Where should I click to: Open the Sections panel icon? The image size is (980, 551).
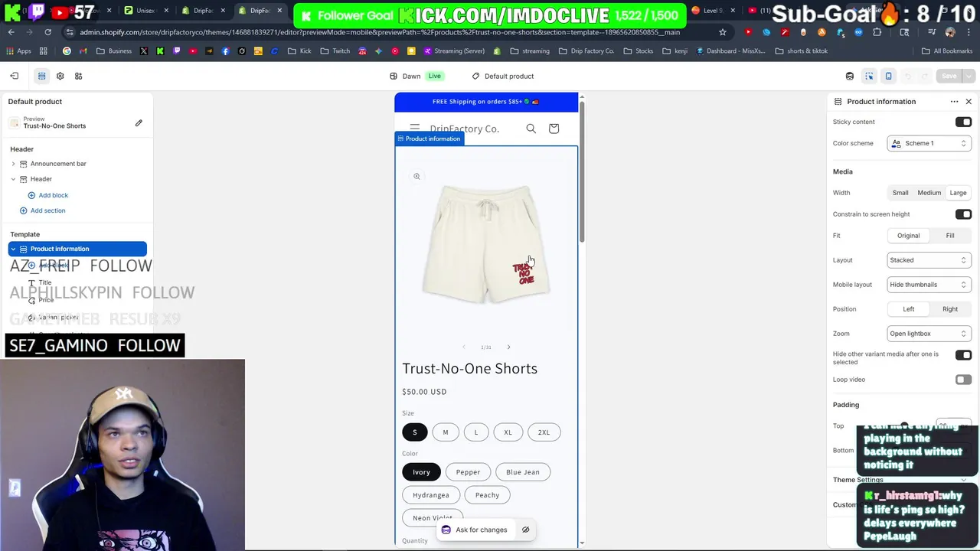(x=41, y=76)
